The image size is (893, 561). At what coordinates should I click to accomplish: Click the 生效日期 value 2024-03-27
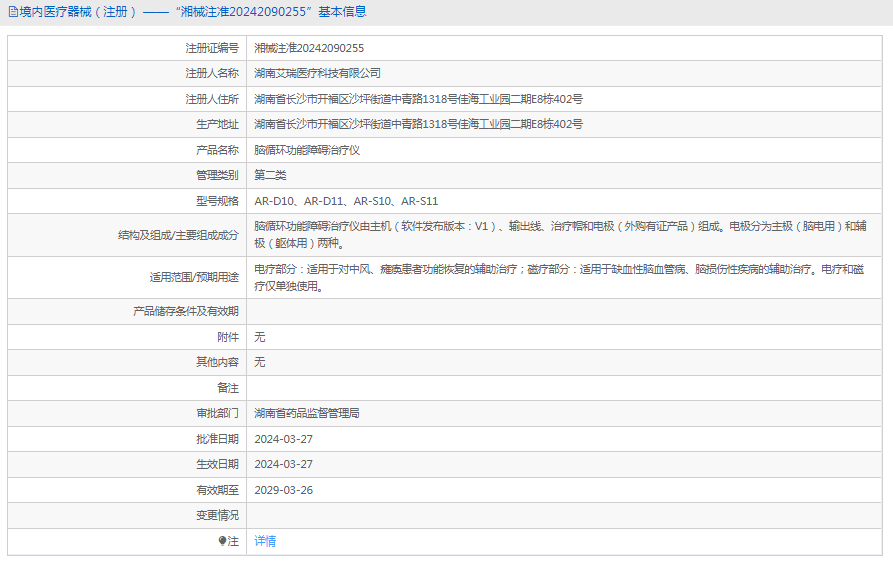pos(284,464)
